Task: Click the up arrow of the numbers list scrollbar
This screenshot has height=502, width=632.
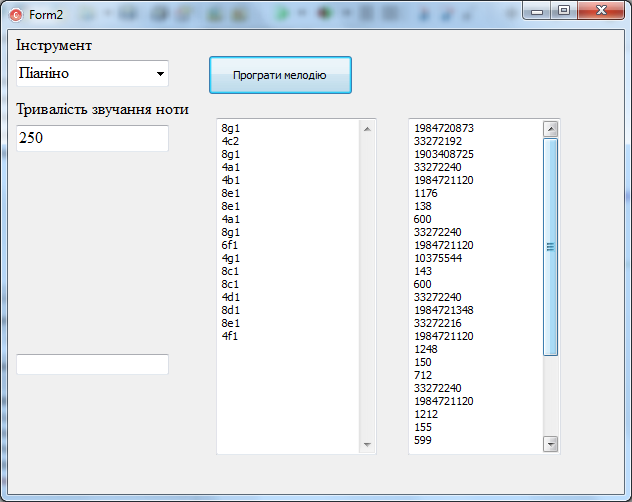Action: pos(550,129)
